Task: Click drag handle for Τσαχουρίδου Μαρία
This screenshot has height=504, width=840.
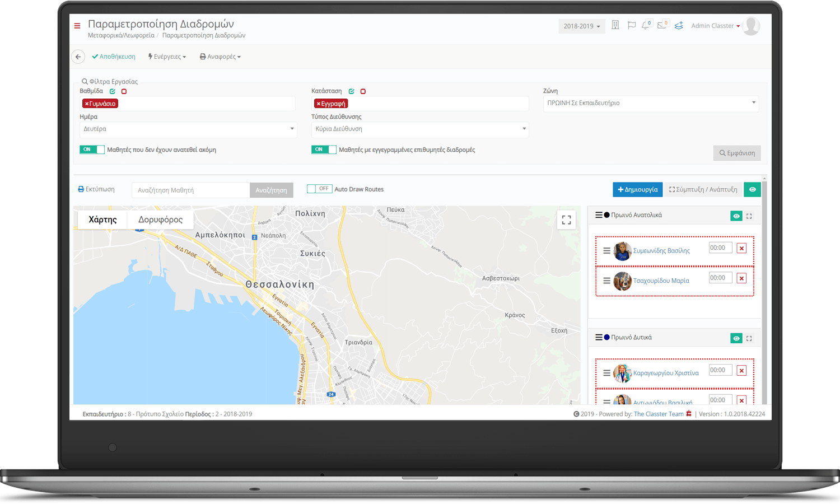Action: click(606, 281)
